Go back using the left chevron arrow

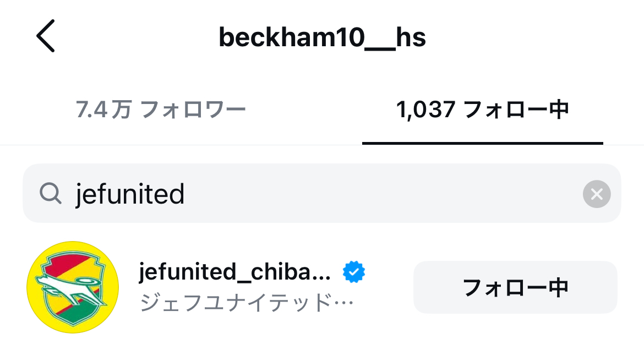45,36
